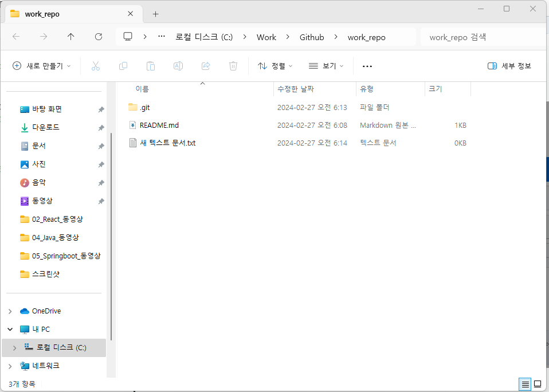Show hidden breadcrumb path ellipsis

coord(162,37)
